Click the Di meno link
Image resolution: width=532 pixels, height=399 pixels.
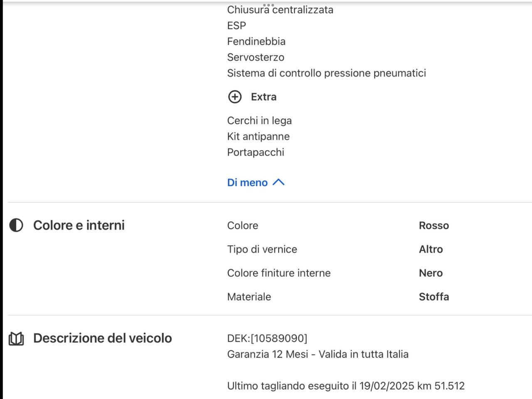click(x=247, y=182)
